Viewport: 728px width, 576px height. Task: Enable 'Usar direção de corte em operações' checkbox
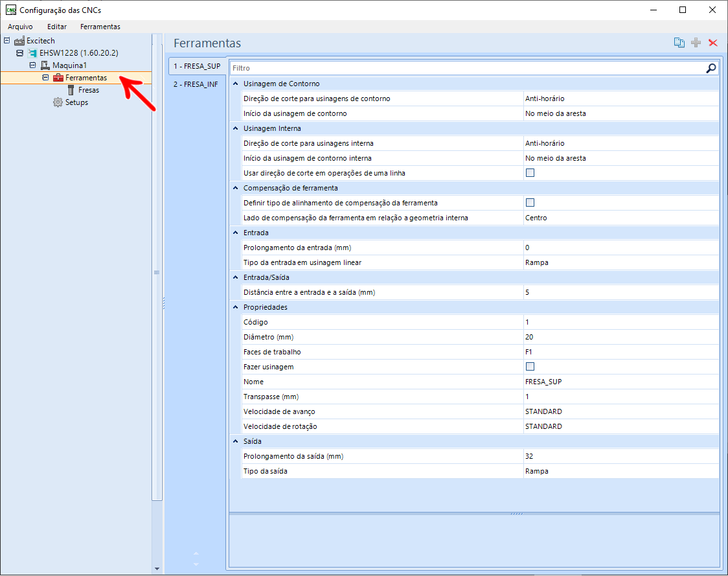point(530,173)
